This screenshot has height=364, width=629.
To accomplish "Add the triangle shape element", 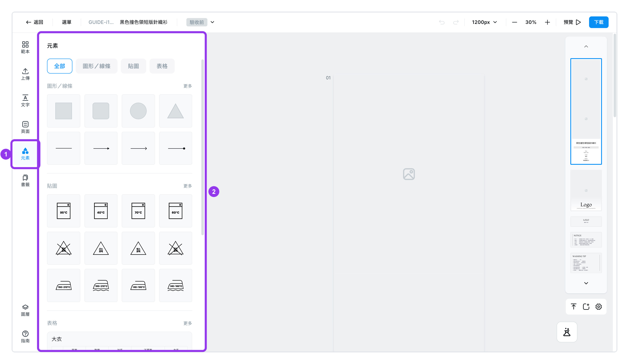I will 176,111.
